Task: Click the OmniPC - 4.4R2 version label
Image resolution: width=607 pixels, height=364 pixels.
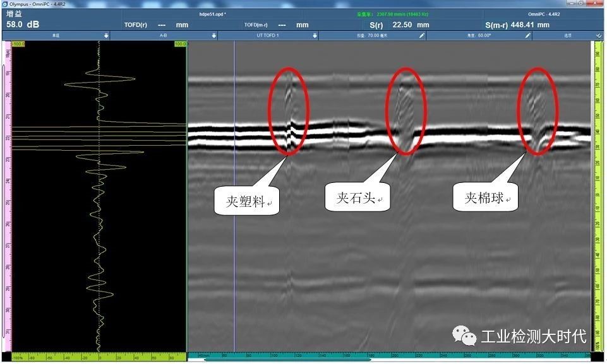Action: [543, 14]
